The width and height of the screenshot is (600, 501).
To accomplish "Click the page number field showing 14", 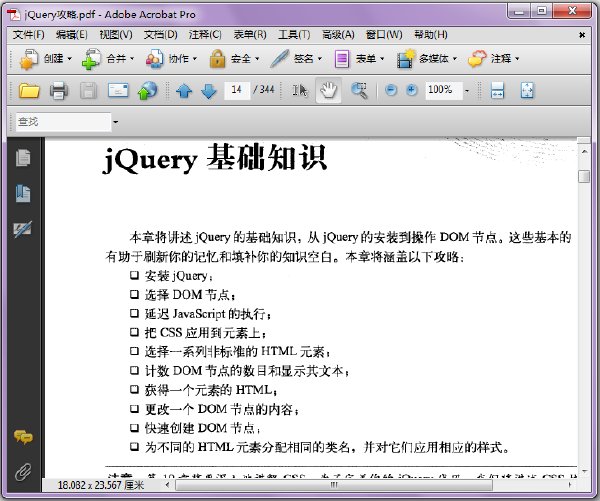I will tap(237, 90).
